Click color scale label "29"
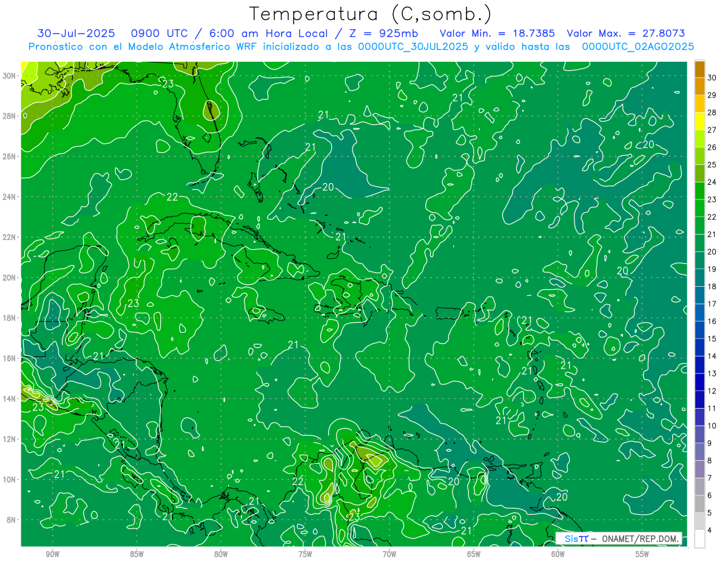 tap(712, 95)
